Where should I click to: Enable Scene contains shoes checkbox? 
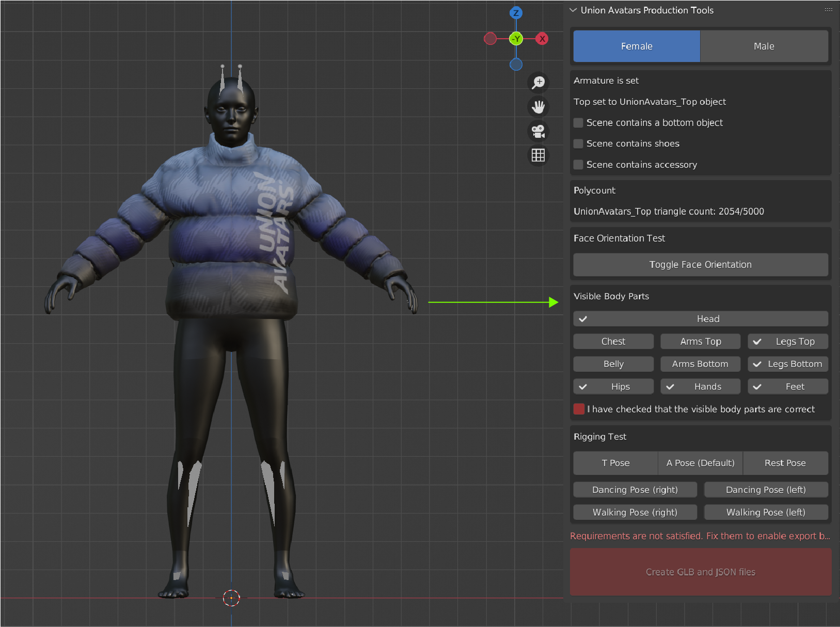tap(578, 143)
